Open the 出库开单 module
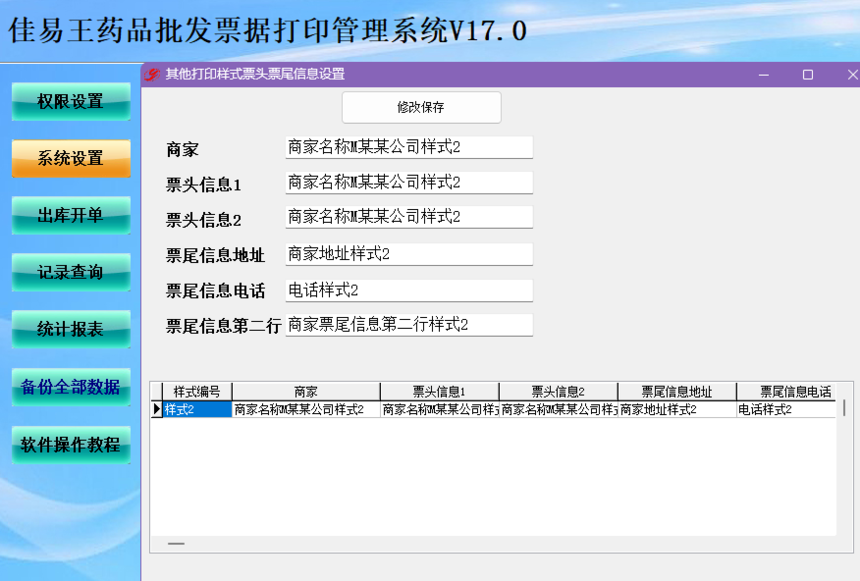This screenshot has width=860, height=581. [71, 216]
